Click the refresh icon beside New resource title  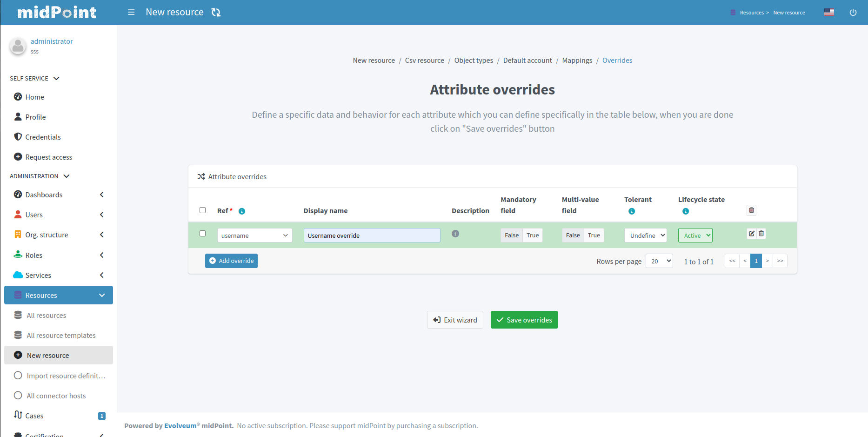coord(216,12)
